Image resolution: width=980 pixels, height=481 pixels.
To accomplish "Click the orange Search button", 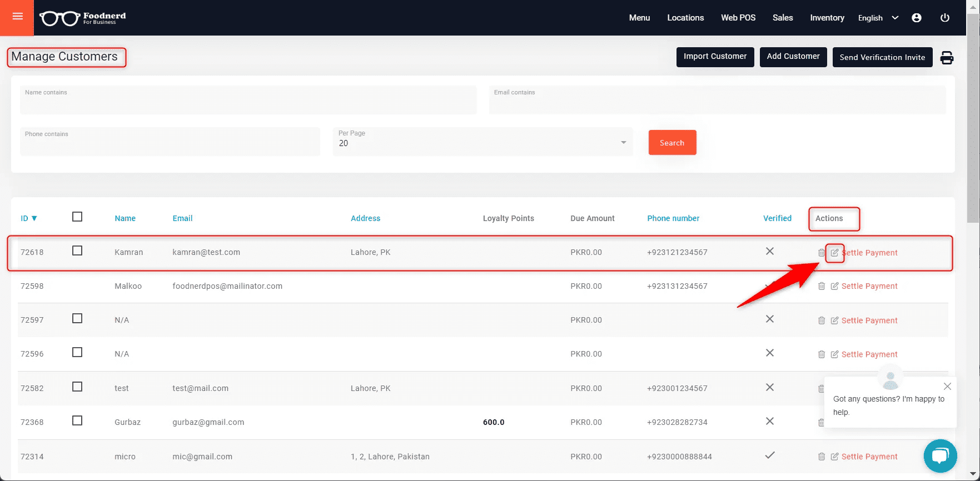I will click(672, 143).
